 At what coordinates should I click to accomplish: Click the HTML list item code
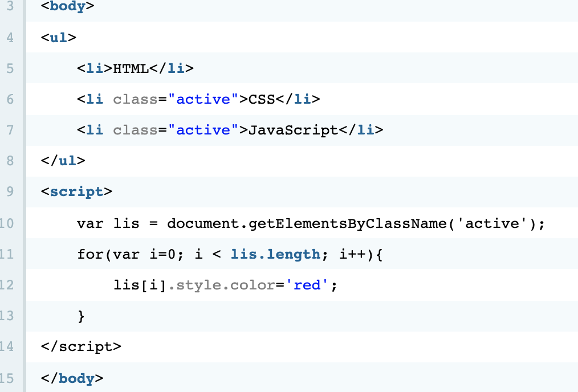(x=135, y=68)
